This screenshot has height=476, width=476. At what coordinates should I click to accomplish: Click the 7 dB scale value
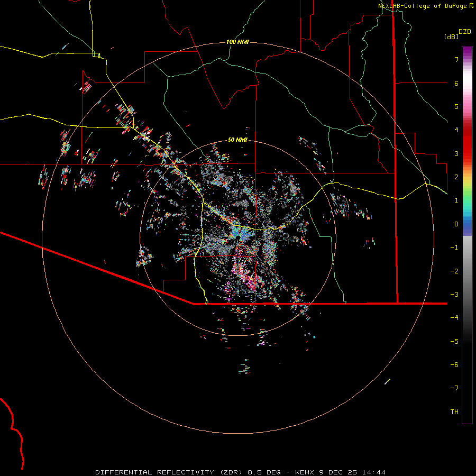click(456, 59)
